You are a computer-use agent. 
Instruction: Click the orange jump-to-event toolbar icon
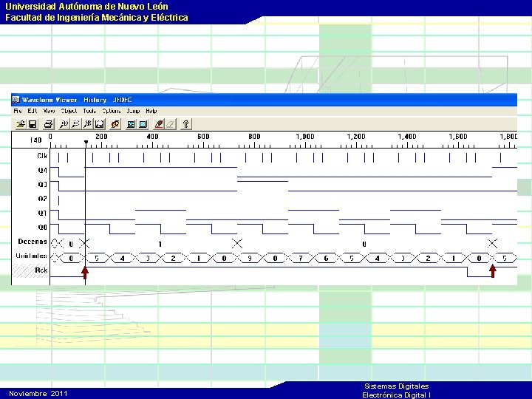point(115,124)
